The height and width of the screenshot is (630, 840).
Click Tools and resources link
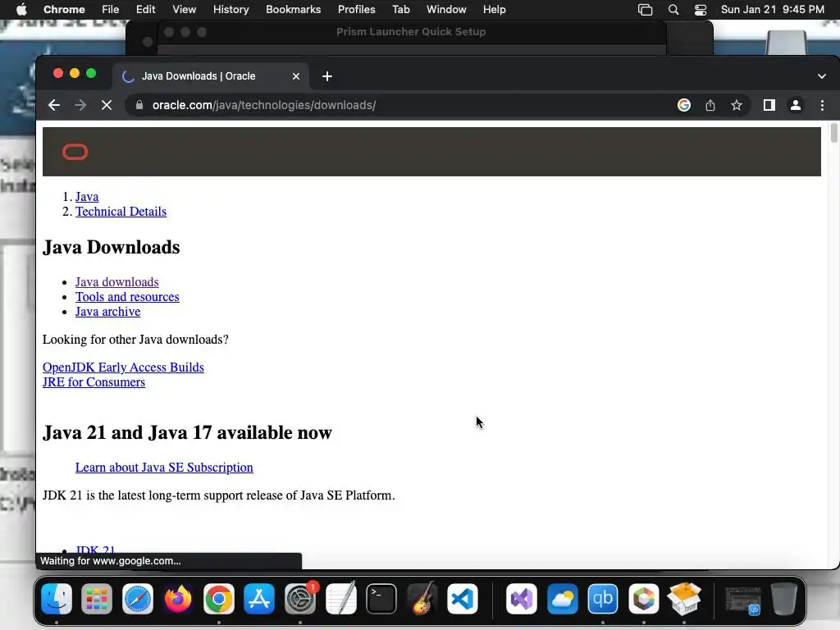[127, 297]
